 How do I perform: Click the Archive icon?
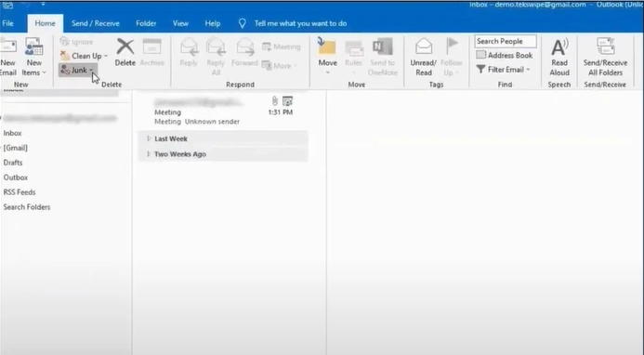pos(152,46)
